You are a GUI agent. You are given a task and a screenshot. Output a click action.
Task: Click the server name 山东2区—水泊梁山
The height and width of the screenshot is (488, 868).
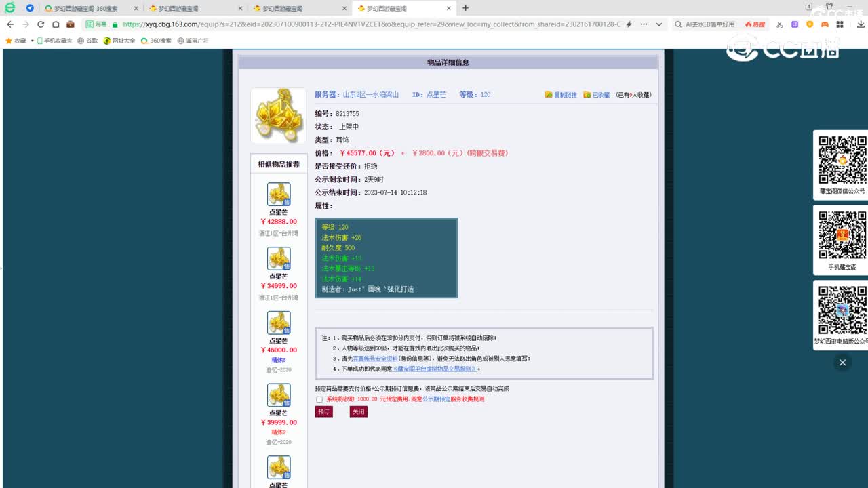[370, 95]
